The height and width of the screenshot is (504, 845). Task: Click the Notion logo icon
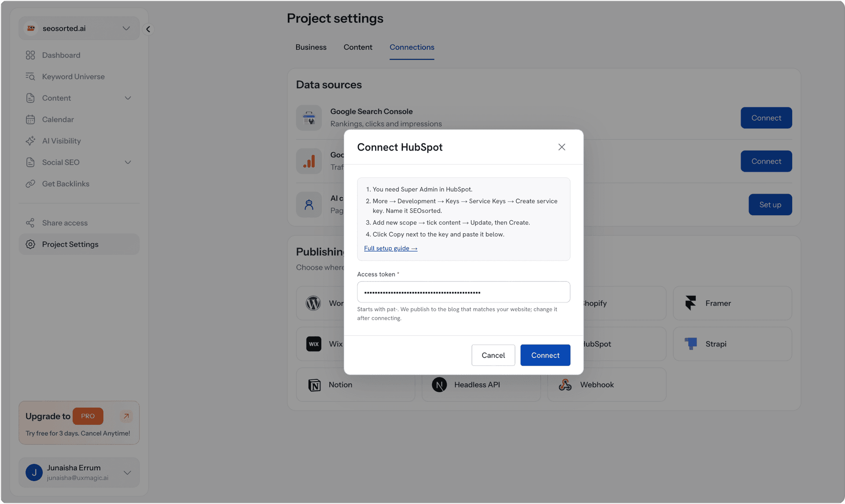[x=314, y=385]
